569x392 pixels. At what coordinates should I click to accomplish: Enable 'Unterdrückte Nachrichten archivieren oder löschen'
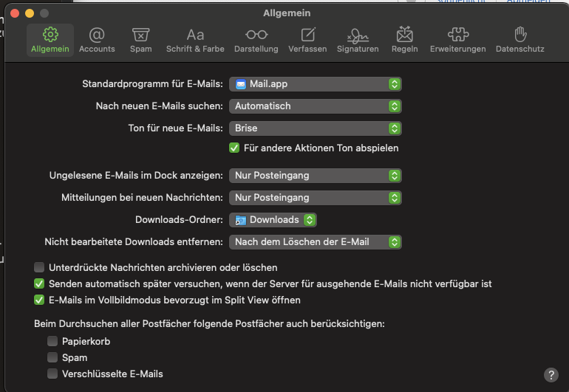tap(39, 267)
